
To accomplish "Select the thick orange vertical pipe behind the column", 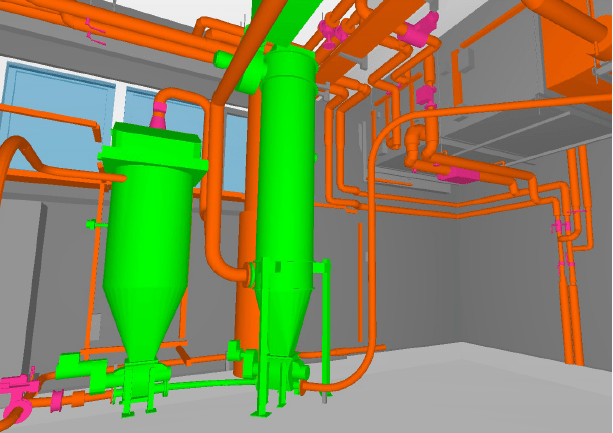I will click(x=245, y=291).
